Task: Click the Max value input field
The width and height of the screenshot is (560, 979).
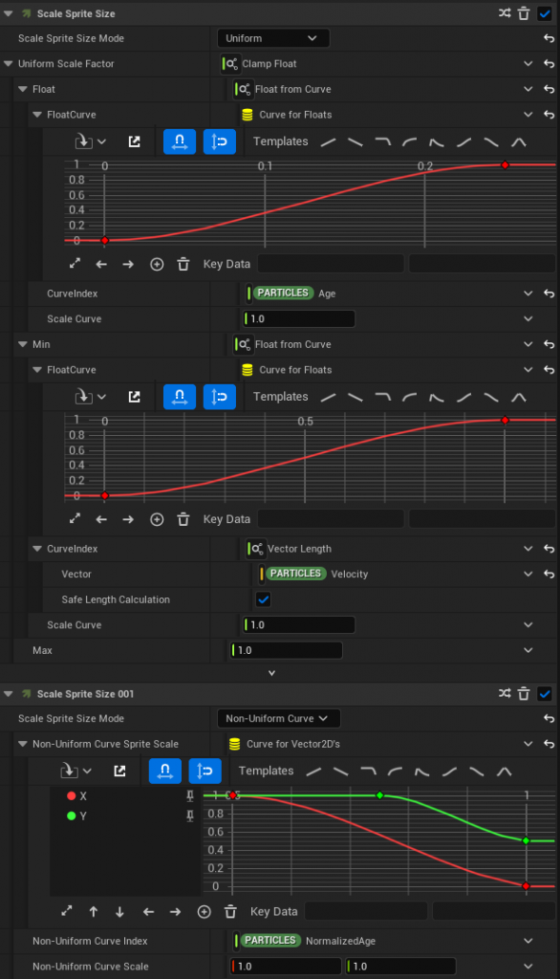Action: click(286, 650)
